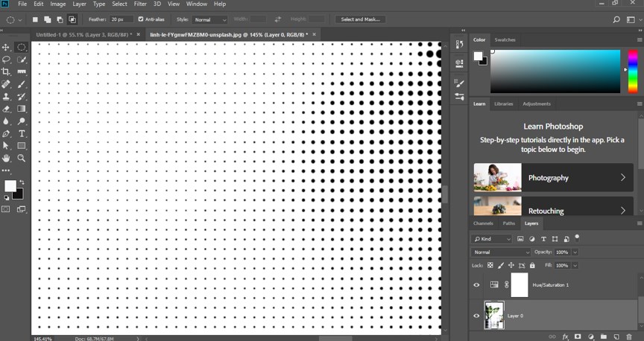Select the Clone Stamp tool
Image resolution: width=644 pixels, height=341 pixels.
6,97
